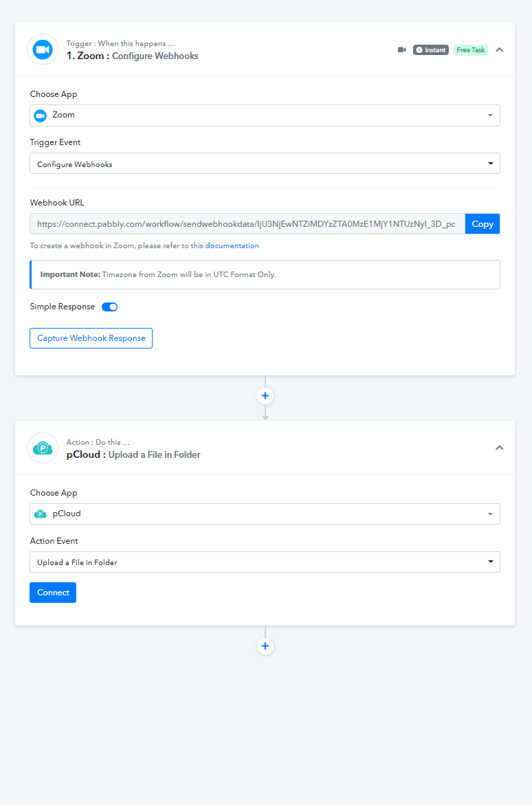Open the Trigger Event Configure Webhooks dropdown
Viewport: 532px width, 805px height.
click(265, 163)
